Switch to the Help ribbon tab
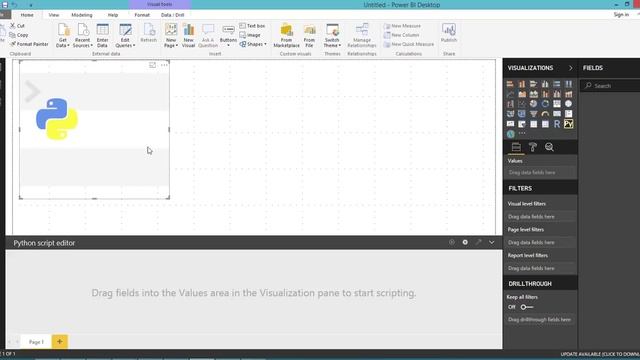The width and height of the screenshot is (640, 360). coord(113,15)
